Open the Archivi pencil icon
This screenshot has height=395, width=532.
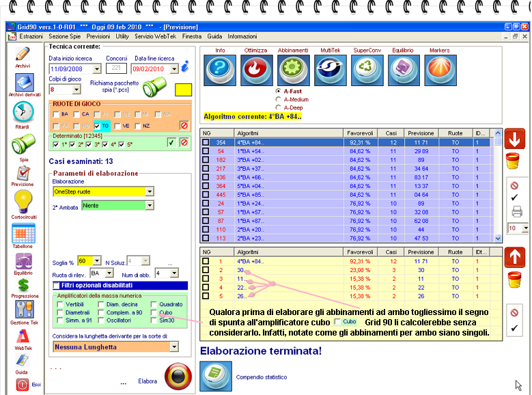point(23,55)
